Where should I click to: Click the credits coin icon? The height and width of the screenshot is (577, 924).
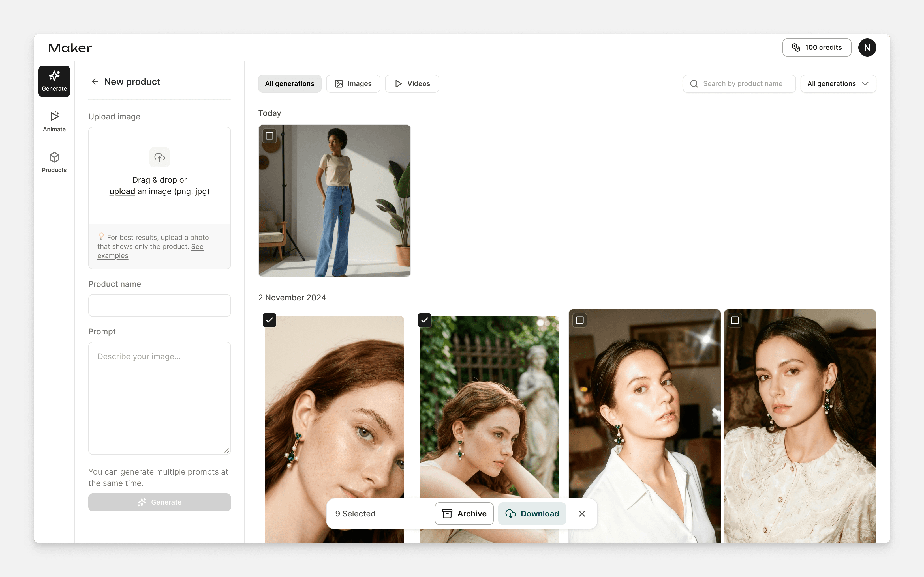pyautogui.click(x=796, y=47)
